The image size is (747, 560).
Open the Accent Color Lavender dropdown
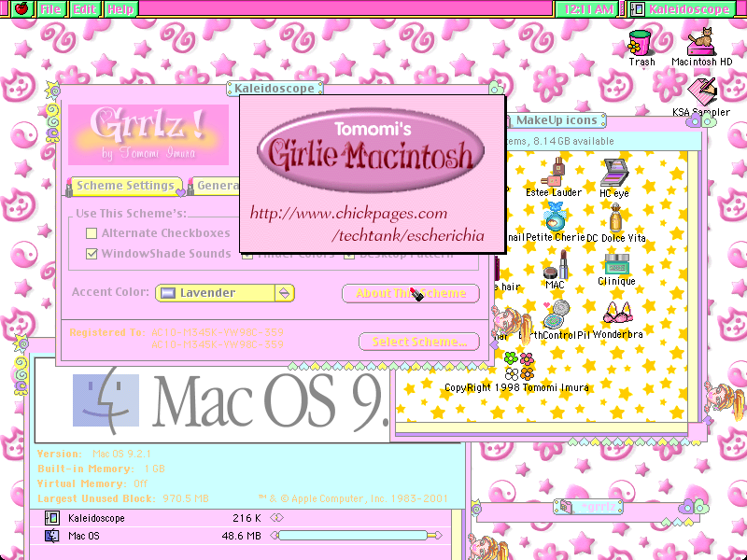225,292
